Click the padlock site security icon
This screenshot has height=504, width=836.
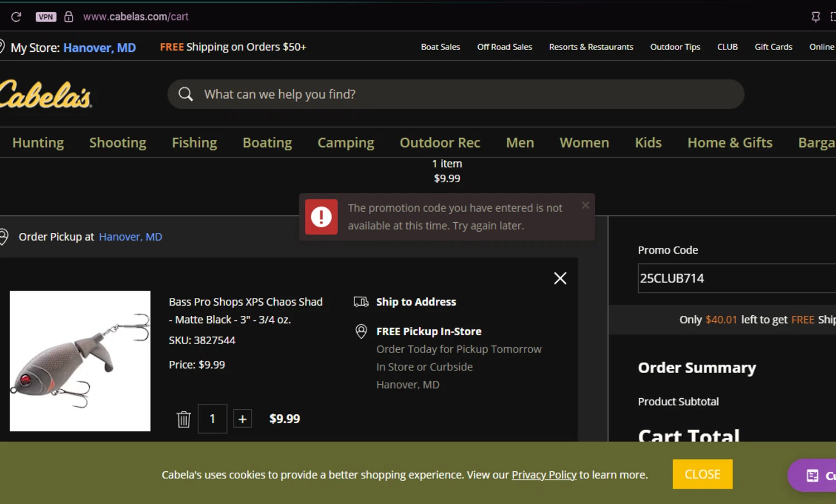tap(69, 17)
